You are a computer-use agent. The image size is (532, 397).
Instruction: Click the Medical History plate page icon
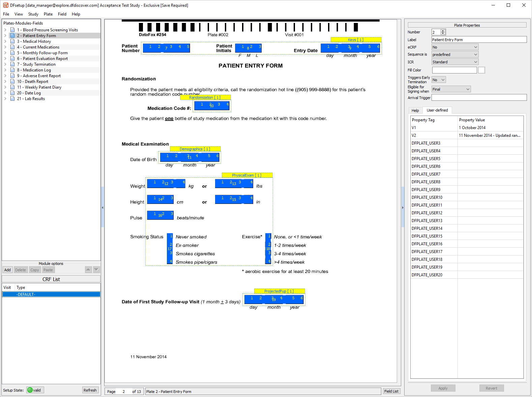pos(12,41)
